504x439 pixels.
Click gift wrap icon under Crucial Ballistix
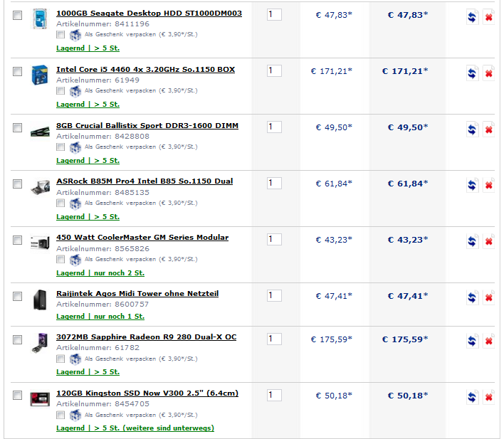(x=75, y=147)
